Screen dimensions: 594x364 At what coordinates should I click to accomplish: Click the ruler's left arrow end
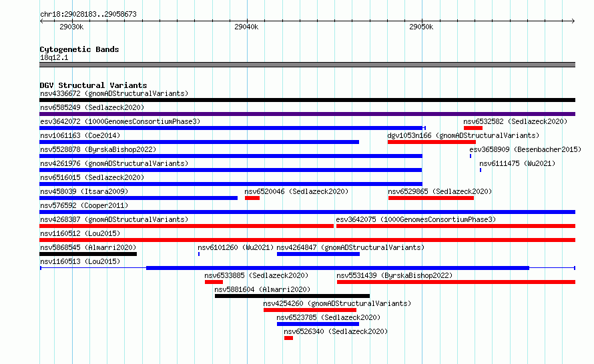(41, 21)
